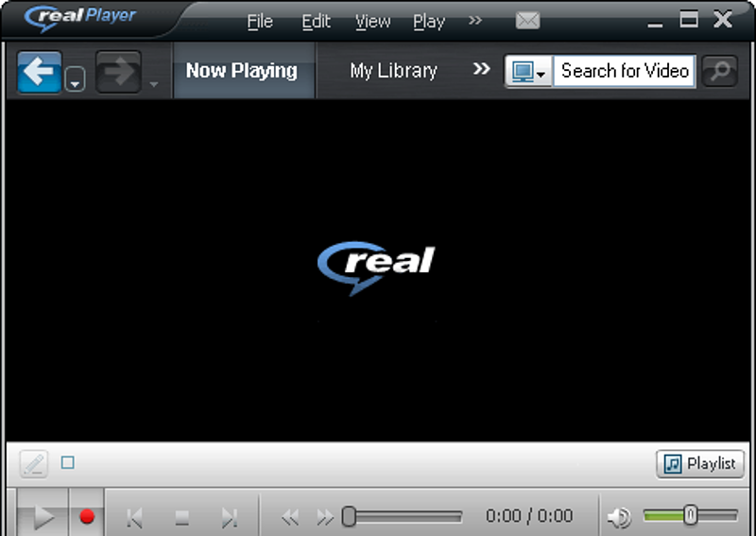Maximize the RealPlayer window
This screenshot has width=756, height=536.
[689, 20]
